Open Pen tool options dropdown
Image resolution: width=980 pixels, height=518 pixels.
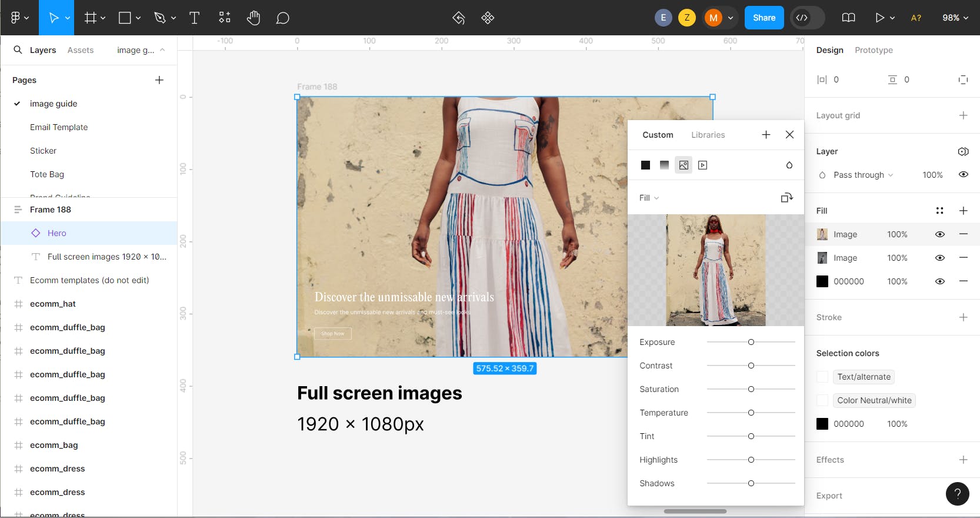(x=174, y=18)
